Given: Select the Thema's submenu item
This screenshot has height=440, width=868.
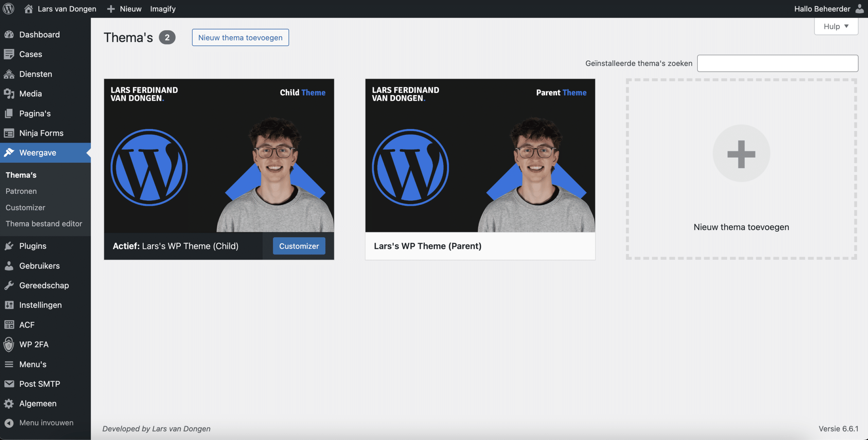Looking at the screenshot, I should click(x=21, y=175).
